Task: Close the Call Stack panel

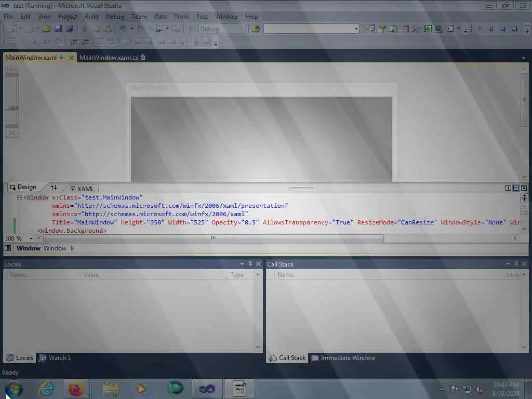Action: pos(524,264)
